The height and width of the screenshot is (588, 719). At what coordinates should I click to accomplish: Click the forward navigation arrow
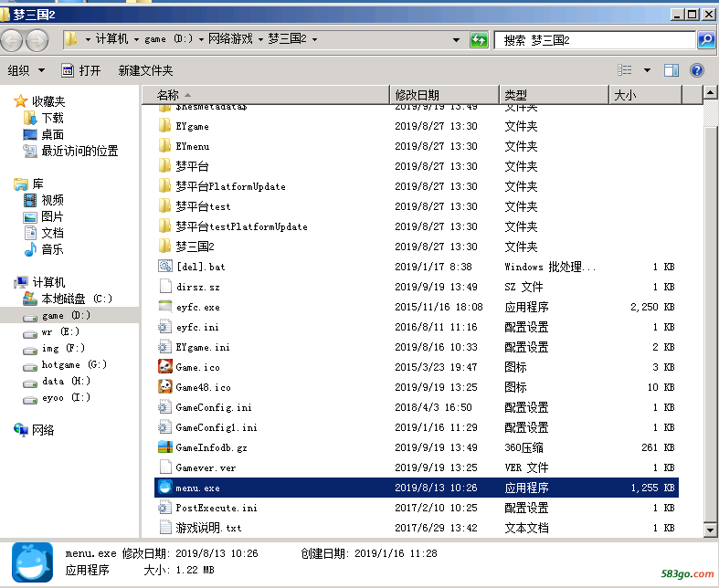[37, 40]
